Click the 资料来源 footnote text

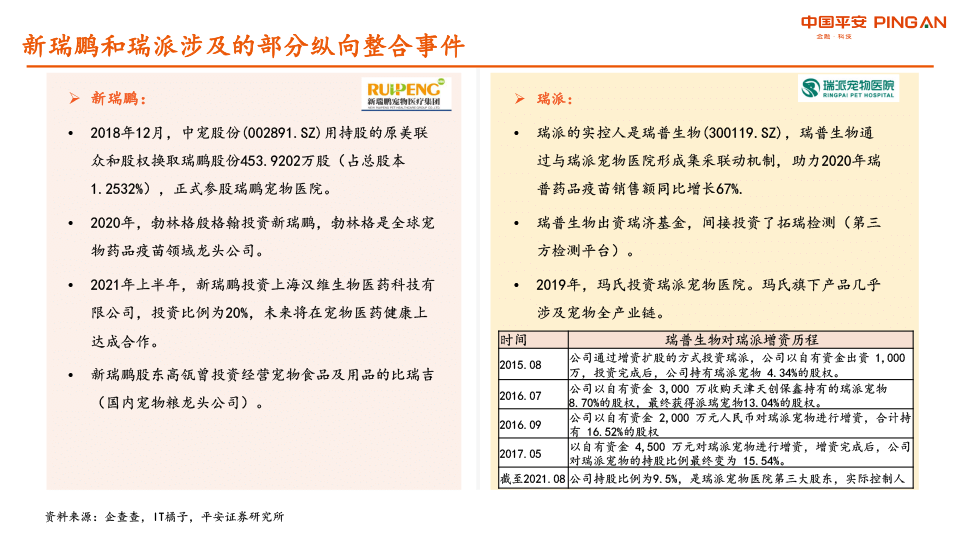click(x=165, y=517)
